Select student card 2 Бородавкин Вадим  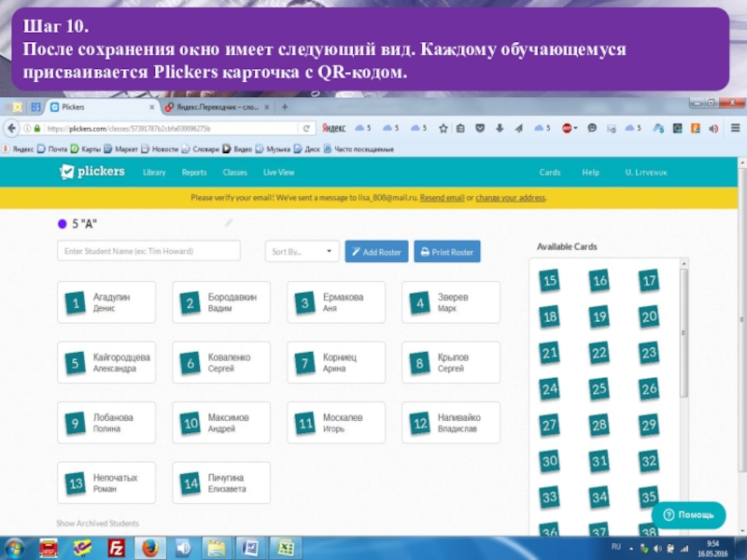pos(221,302)
